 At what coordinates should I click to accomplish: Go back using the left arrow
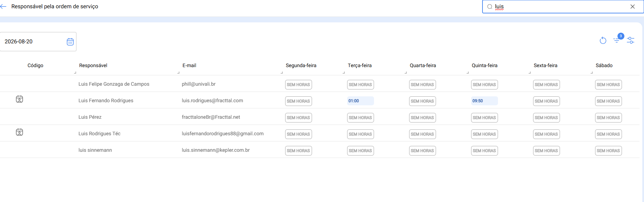[3, 7]
